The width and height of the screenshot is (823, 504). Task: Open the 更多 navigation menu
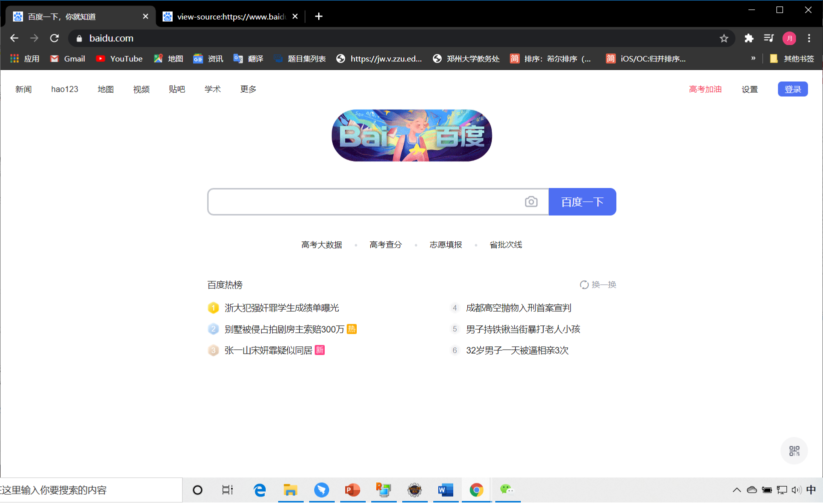coord(247,89)
